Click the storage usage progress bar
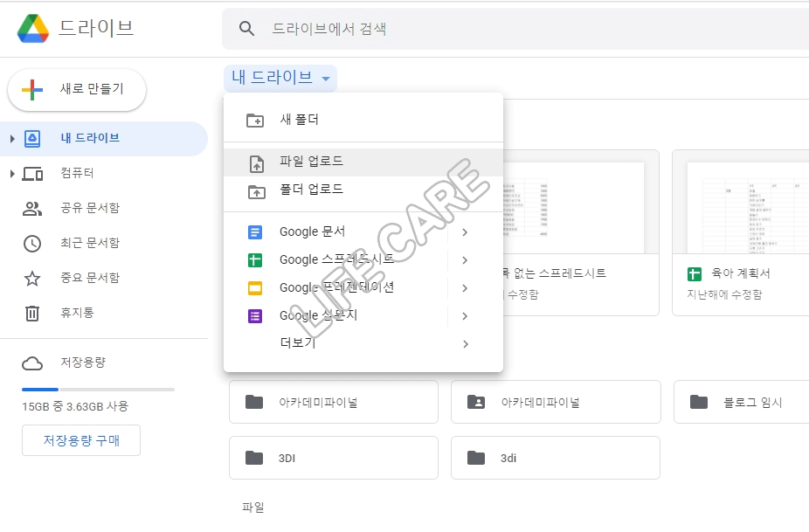 point(98,390)
